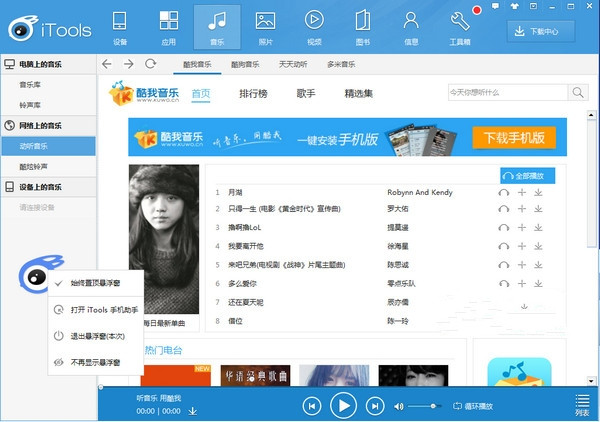The image size is (600, 422).
Task: Mute the player using the speaker icon
Action: click(399, 406)
